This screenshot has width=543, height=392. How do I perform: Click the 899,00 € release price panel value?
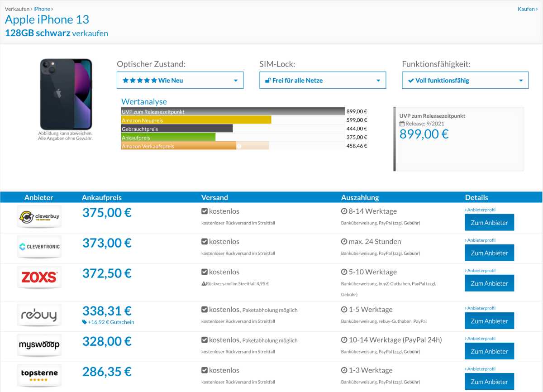424,134
